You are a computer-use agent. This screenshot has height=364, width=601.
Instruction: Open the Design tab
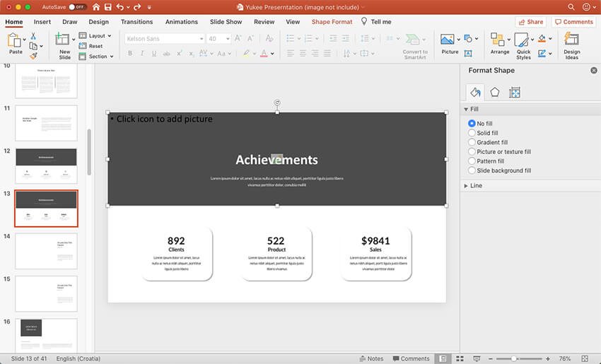tap(98, 22)
